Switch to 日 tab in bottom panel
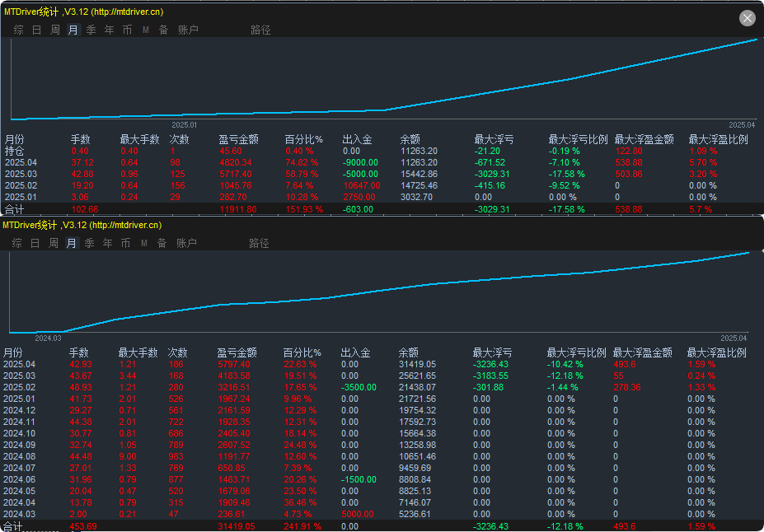The width and height of the screenshot is (764, 532). coord(35,243)
